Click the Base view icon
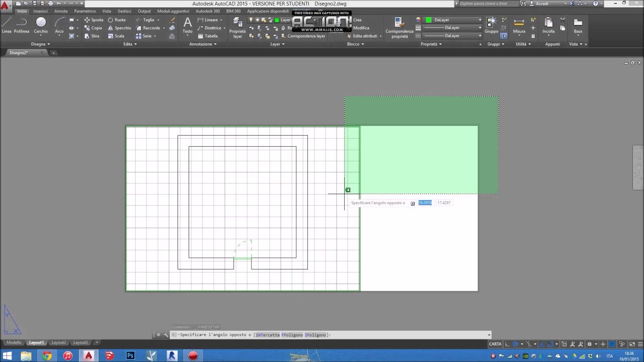Screen dimensions: 644x362 (x=578, y=25)
